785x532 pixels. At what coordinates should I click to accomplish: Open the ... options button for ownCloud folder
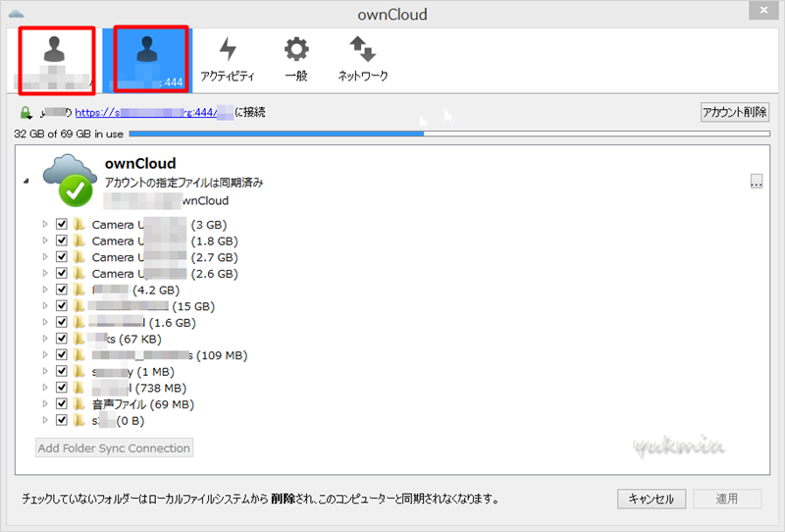pyautogui.click(x=757, y=182)
